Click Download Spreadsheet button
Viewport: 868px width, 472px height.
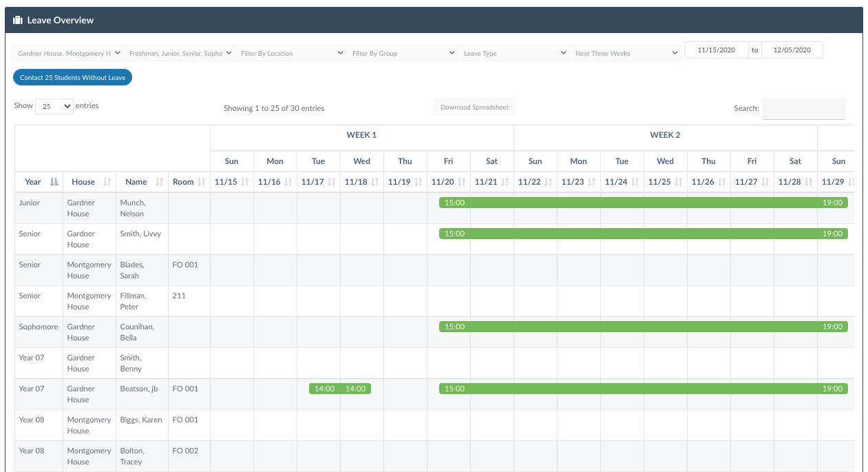click(474, 107)
